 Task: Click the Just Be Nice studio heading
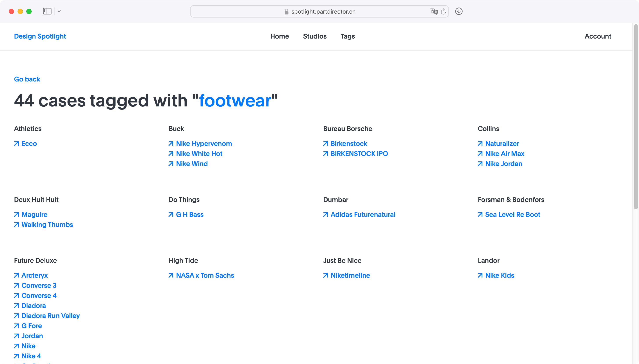pyautogui.click(x=342, y=260)
